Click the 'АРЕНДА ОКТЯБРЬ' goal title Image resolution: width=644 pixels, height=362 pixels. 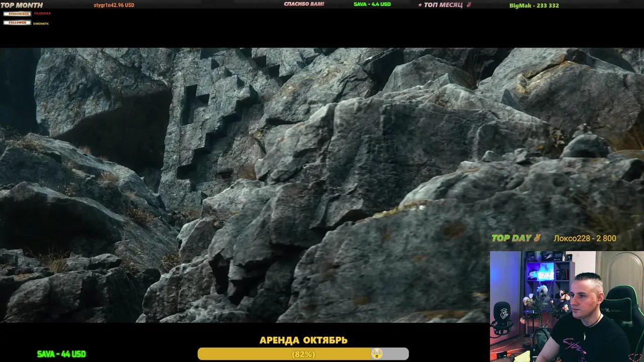click(303, 340)
